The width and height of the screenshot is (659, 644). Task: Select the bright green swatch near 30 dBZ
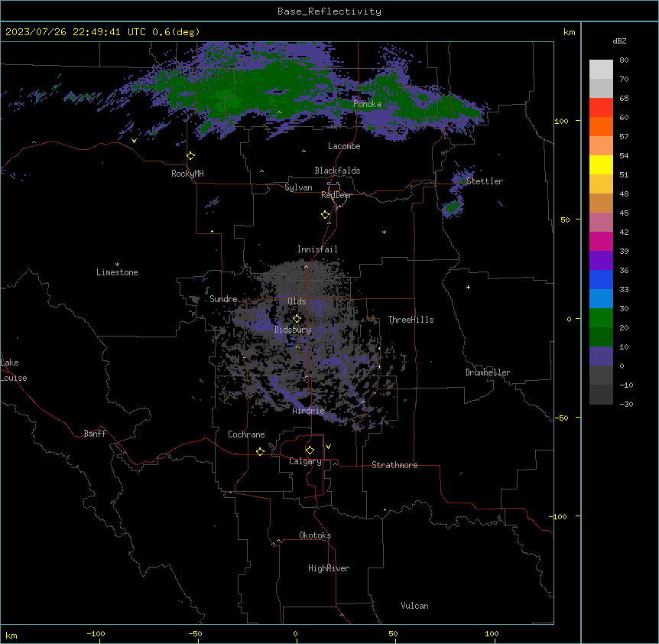pos(601,318)
